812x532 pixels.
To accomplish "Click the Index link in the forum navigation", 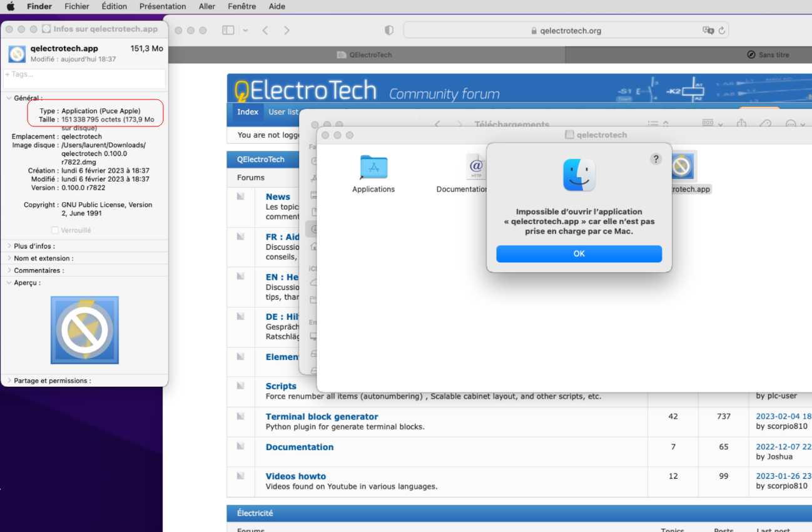I will [x=248, y=112].
